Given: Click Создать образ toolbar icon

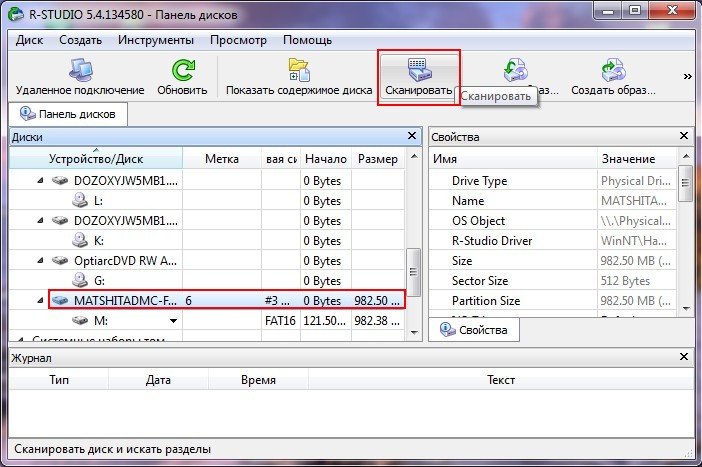Looking at the screenshot, I should 613,71.
